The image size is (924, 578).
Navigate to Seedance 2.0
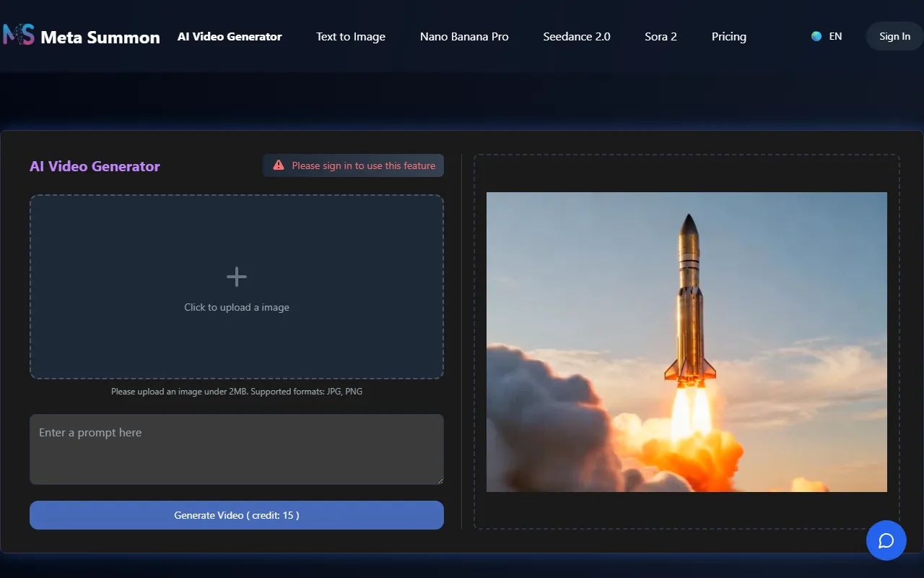[577, 36]
